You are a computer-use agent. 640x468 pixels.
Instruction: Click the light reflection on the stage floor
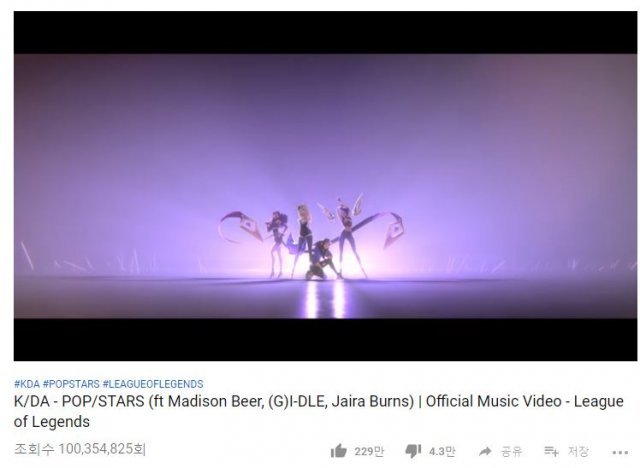tap(324, 299)
